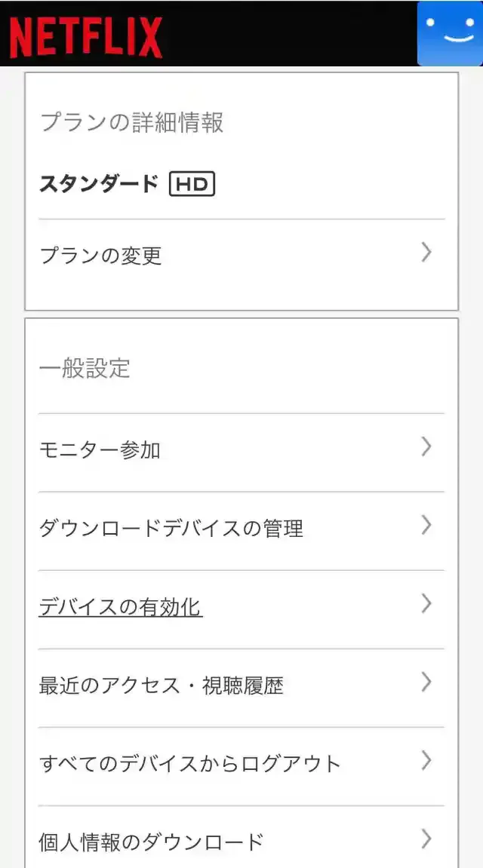Click the 一般設定 section header

(85, 369)
